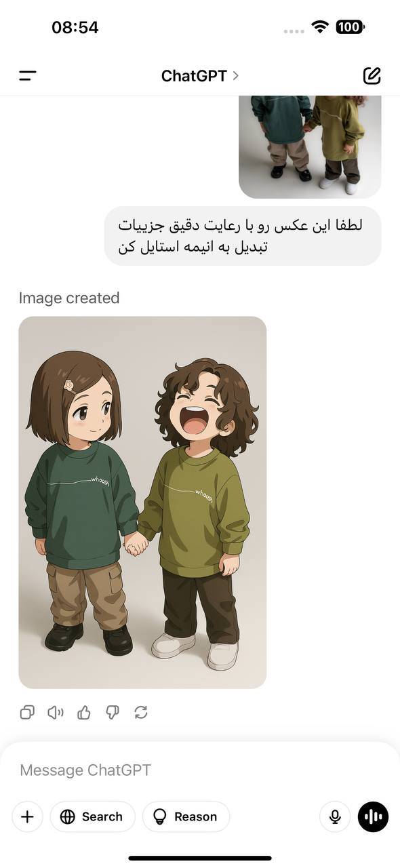Give thumbs down to the response
The height and width of the screenshot is (868, 400).
click(x=113, y=712)
